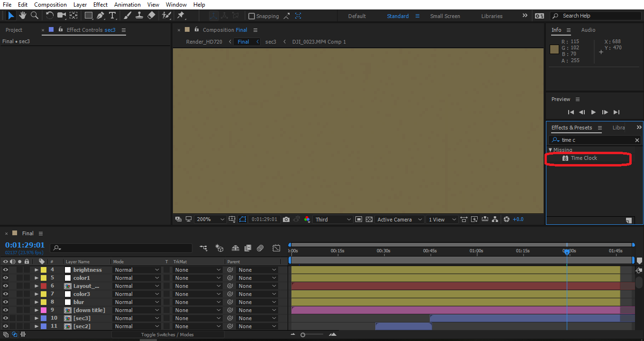Toggle visibility of the down title layer
Viewport: 644px width, 341px height.
click(6, 310)
